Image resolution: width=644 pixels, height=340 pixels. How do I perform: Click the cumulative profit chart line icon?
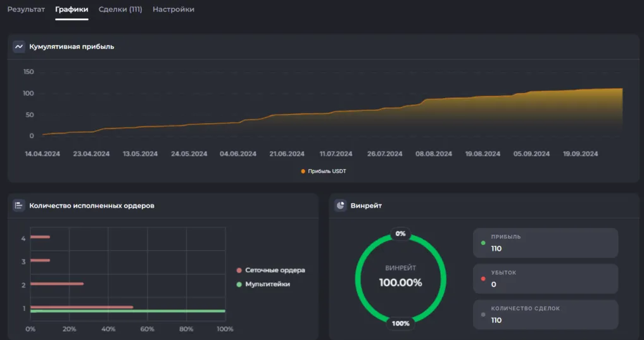pos(19,47)
